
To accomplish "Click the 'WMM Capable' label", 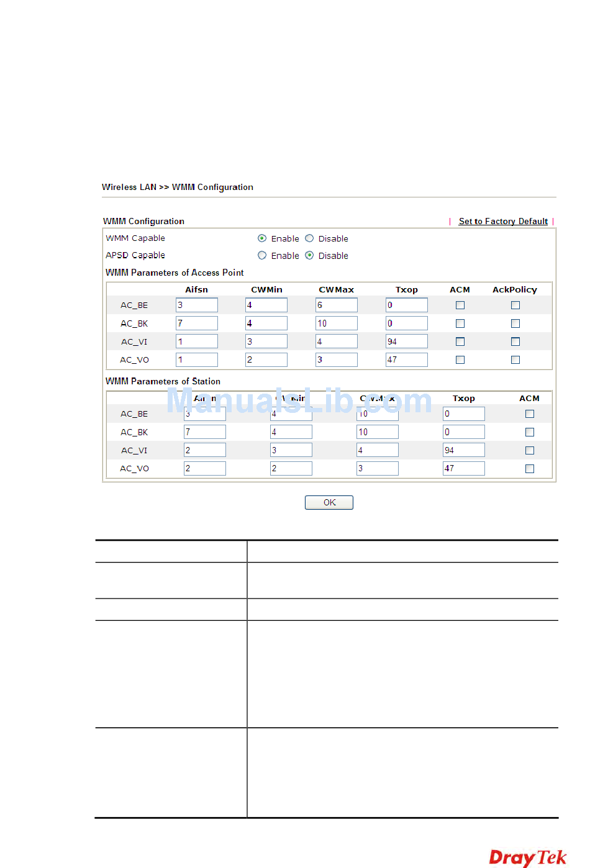I will [135, 238].
